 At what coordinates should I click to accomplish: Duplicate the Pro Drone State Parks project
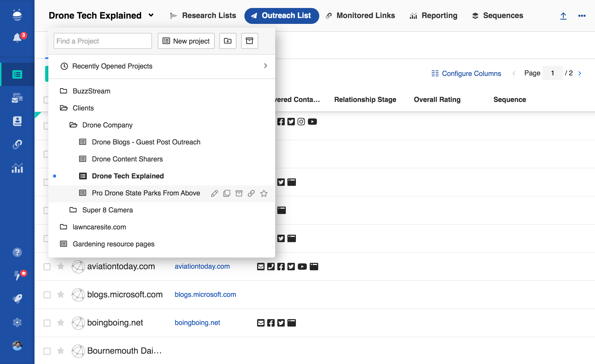(x=227, y=193)
